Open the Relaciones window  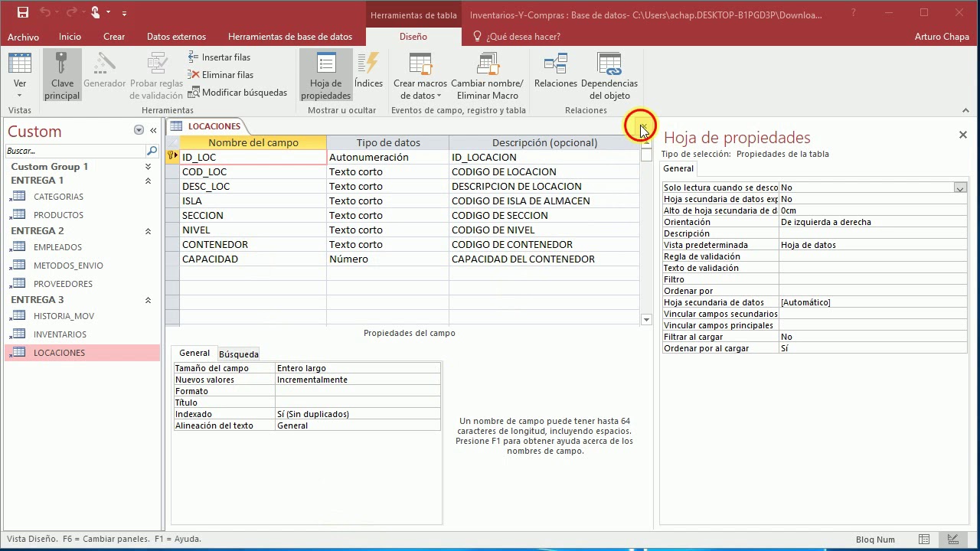point(555,73)
